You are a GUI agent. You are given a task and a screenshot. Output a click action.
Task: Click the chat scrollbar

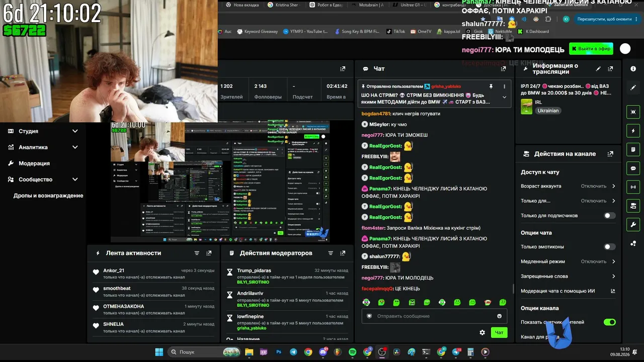[513, 289]
